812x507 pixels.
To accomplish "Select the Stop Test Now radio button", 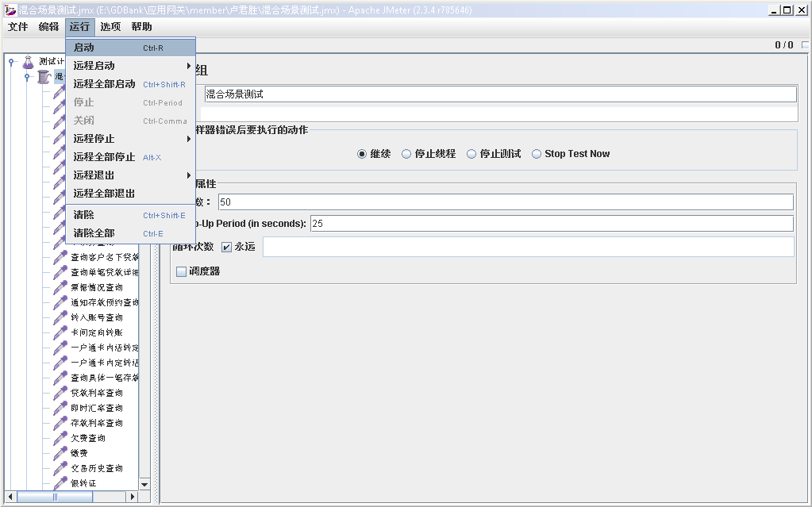I will click(x=537, y=154).
